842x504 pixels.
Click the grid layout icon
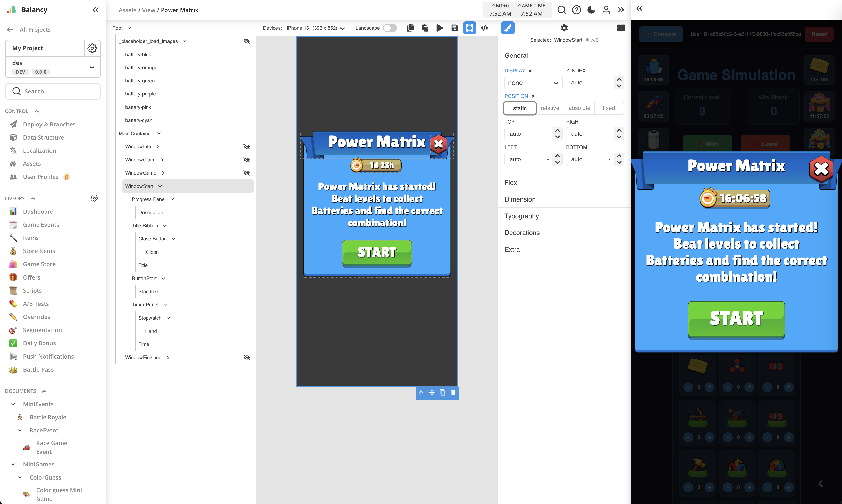tap(621, 28)
